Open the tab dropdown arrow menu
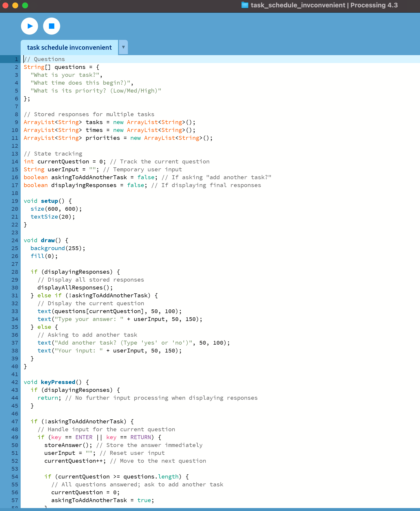Image resolution: width=420 pixels, height=511 pixels. [x=123, y=47]
